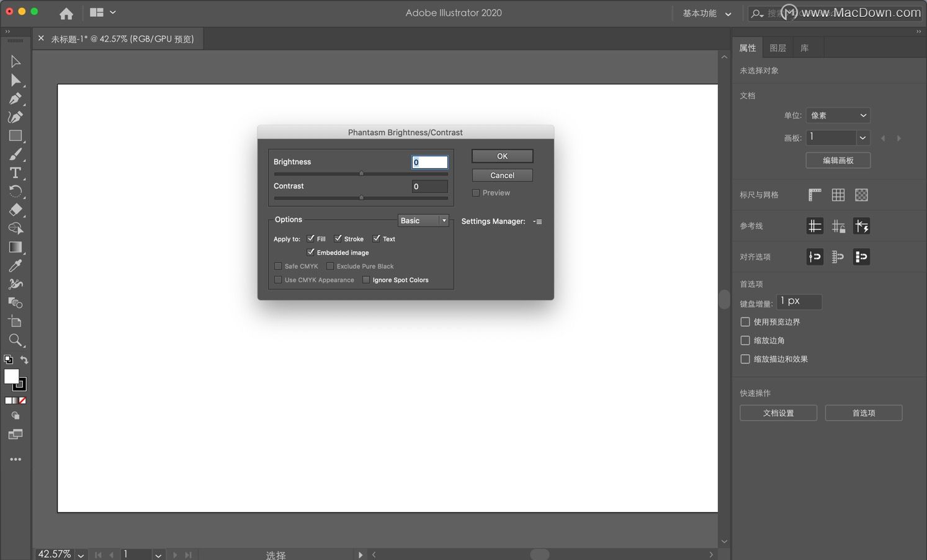Open the 画板 artboard dropdown
Viewport: 927px width, 560px height.
pos(863,138)
